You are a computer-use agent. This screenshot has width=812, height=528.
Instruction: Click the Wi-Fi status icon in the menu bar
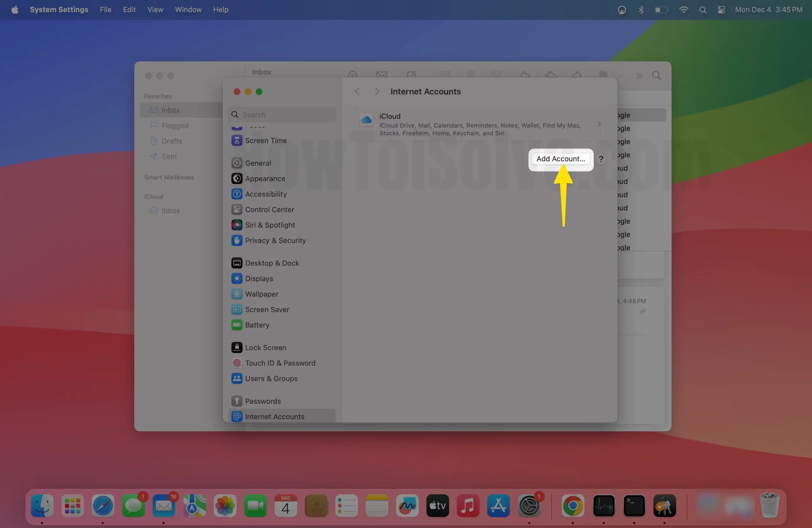683,10
